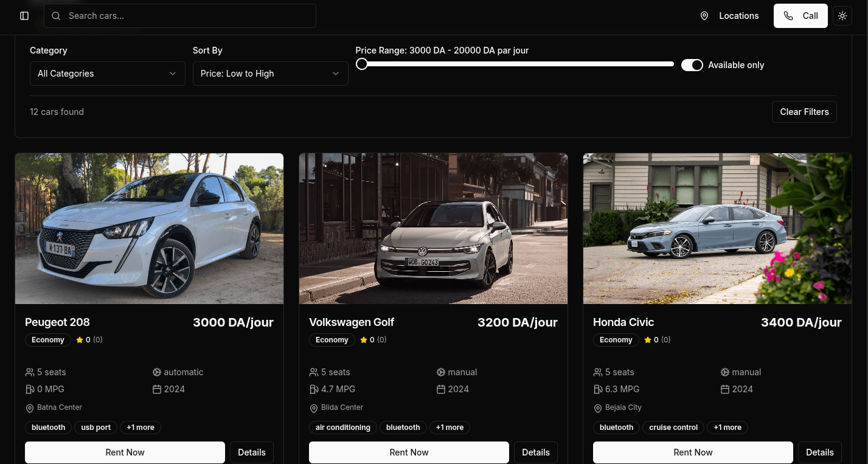Expand +1 more features on Honda Civic
This screenshot has height=464, width=868.
(x=727, y=428)
